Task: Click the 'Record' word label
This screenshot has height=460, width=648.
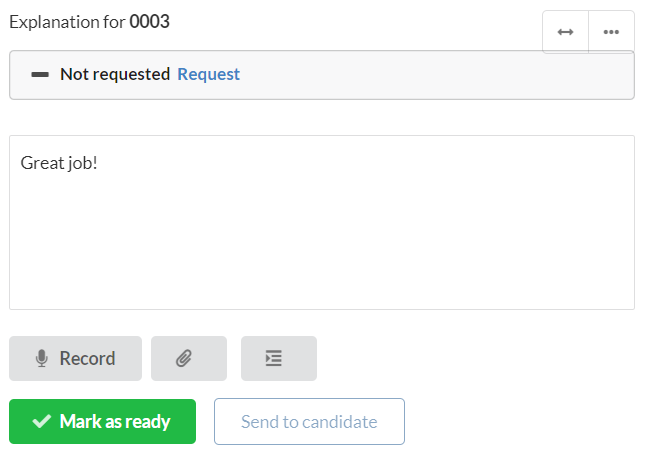Action: click(87, 358)
